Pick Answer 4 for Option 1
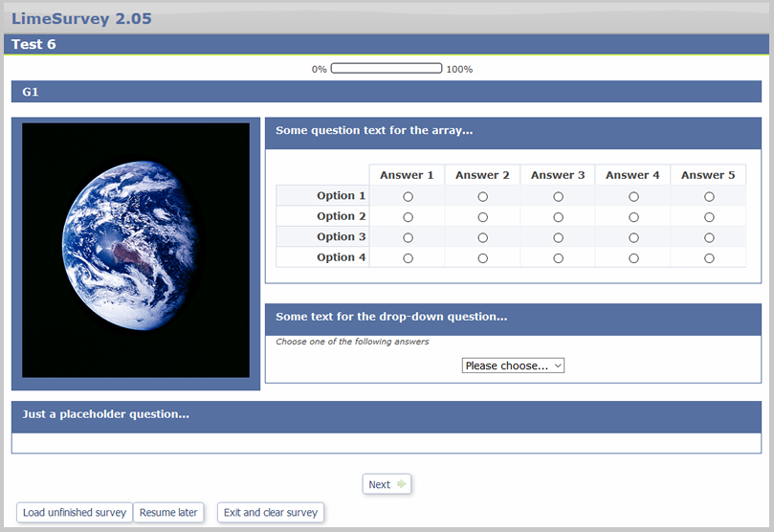 pyautogui.click(x=633, y=196)
